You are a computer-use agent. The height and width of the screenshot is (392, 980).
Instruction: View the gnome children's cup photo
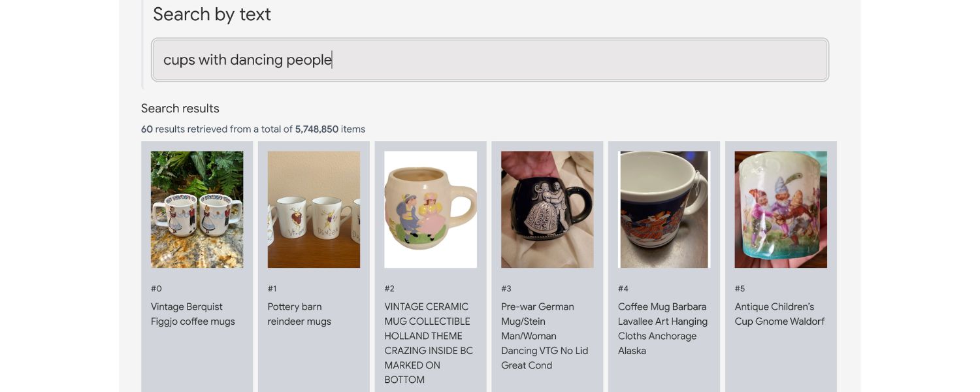(x=781, y=210)
